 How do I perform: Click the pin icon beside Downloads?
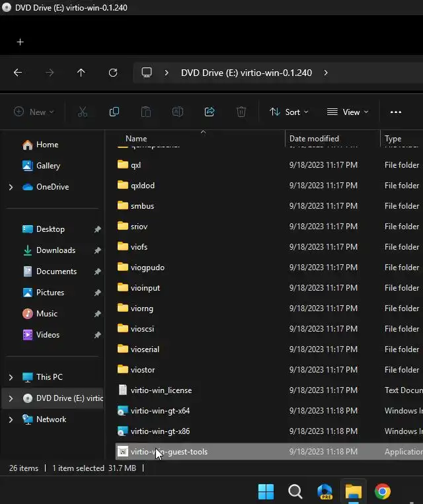tap(97, 250)
